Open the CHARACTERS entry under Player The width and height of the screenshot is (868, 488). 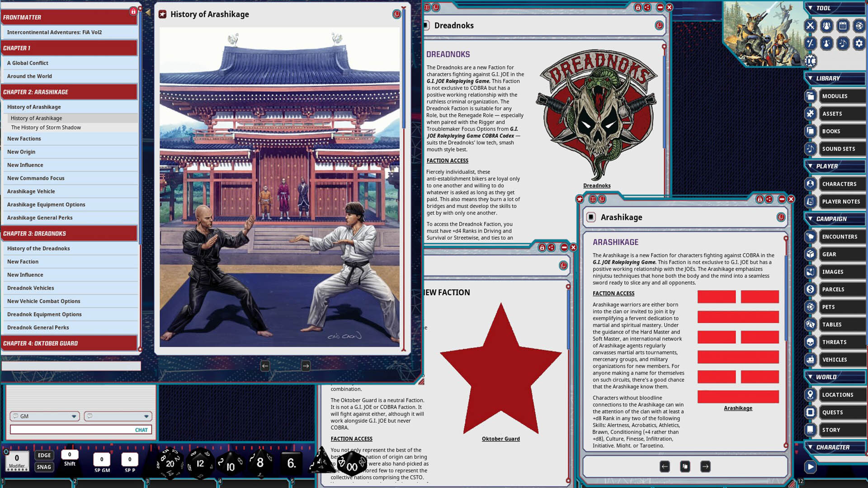click(x=840, y=184)
